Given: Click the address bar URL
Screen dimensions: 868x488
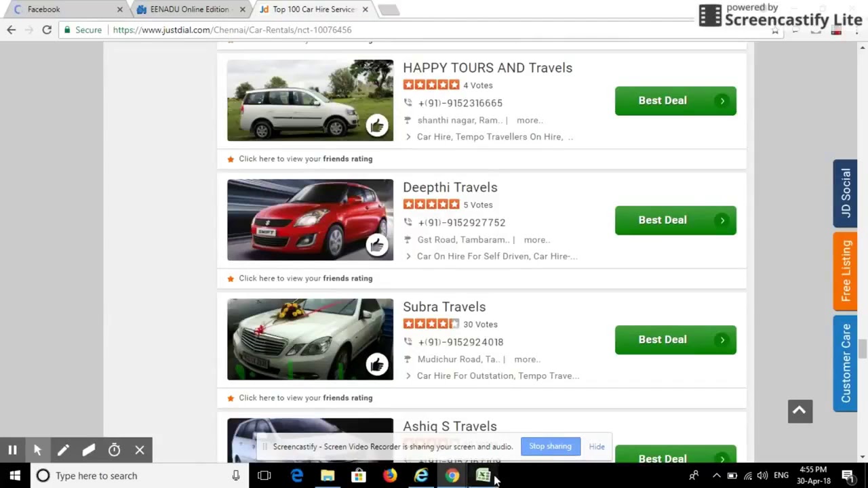Looking at the screenshot, I should pyautogui.click(x=232, y=30).
